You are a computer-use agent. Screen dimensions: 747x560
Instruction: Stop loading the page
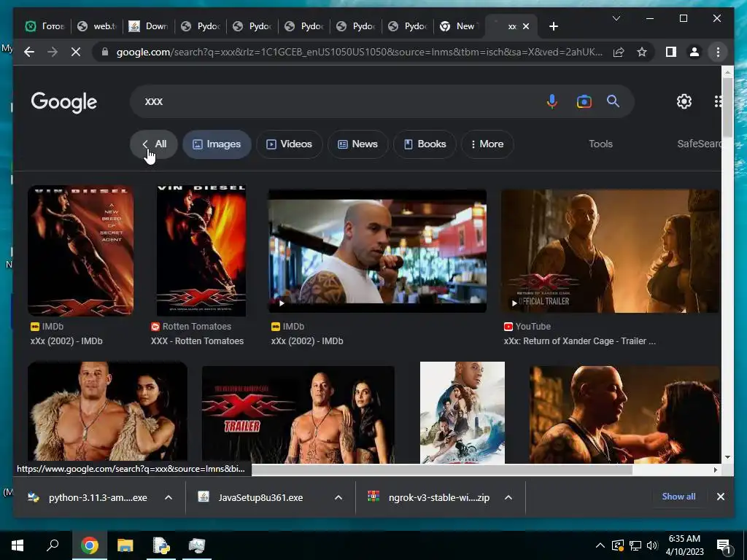(x=76, y=52)
